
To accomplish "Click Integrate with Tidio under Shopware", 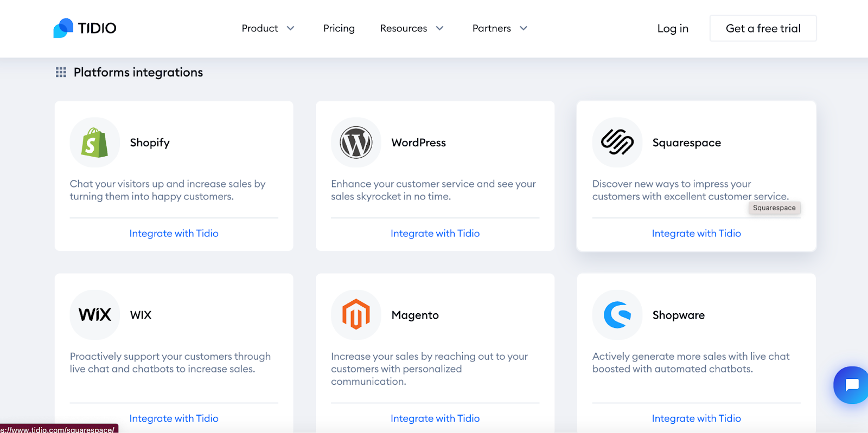I will pos(697,418).
